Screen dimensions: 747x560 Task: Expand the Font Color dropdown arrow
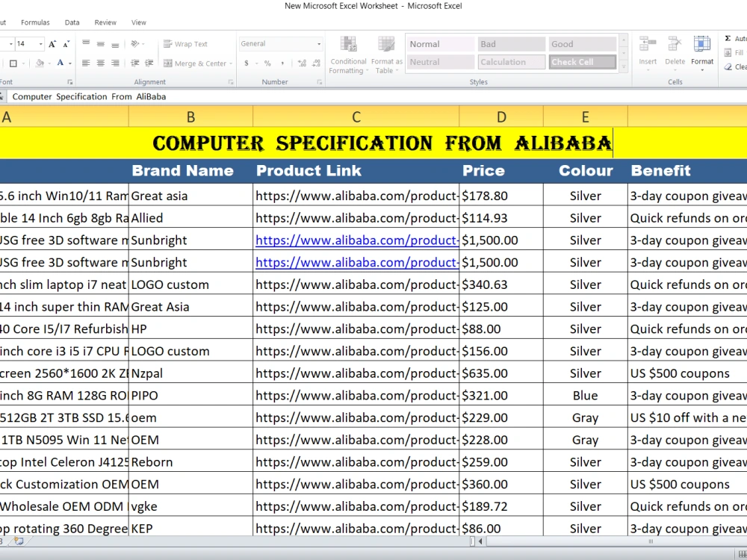70,63
